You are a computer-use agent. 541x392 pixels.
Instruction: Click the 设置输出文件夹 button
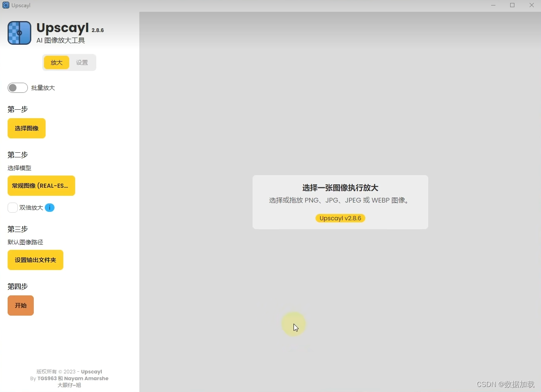(x=35, y=260)
